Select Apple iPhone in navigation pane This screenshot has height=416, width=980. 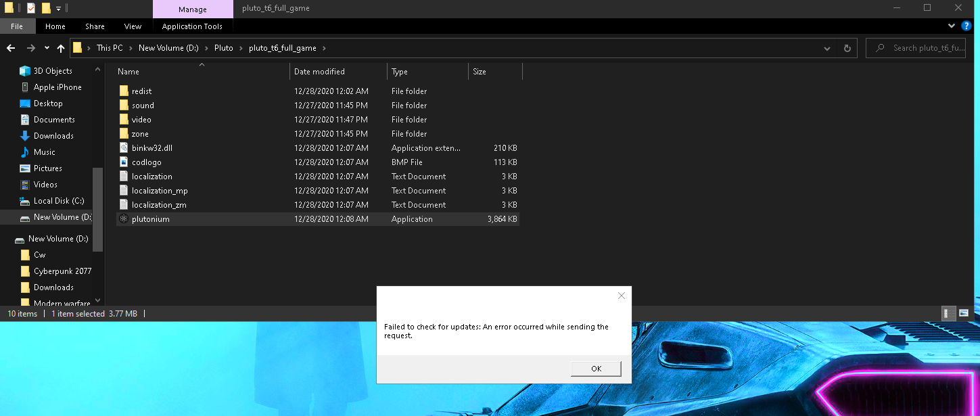(x=57, y=87)
